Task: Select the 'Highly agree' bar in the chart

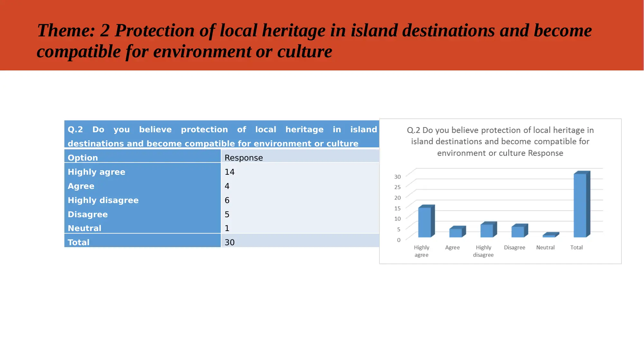Action: (x=426, y=221)
